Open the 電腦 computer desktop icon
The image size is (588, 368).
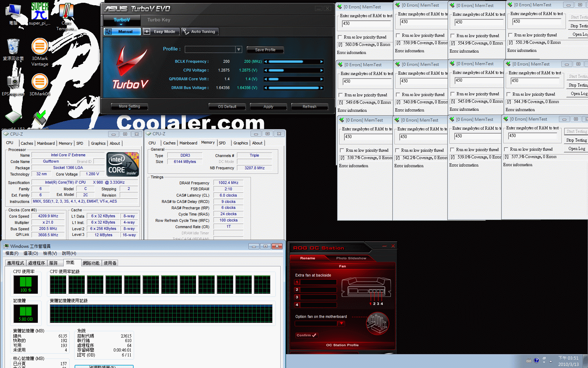[x=13, y=14]
